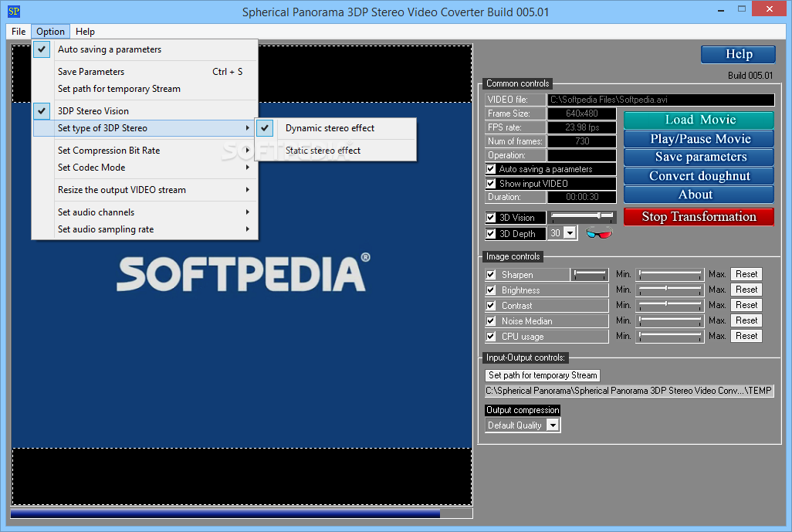Image resolution: width=792 pixels, height=532 pixels.
Task: Click the red Stop Transformation button
Action: click(x=699, y=217)
